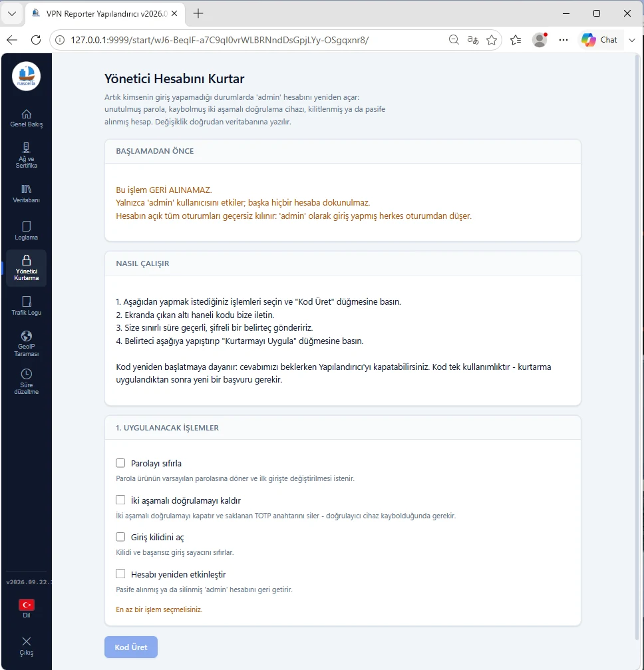Open the zoom control in address bar

454,40
